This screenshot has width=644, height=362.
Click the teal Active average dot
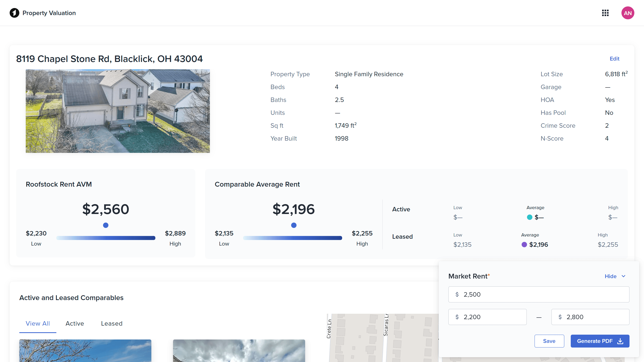[529, 217]
